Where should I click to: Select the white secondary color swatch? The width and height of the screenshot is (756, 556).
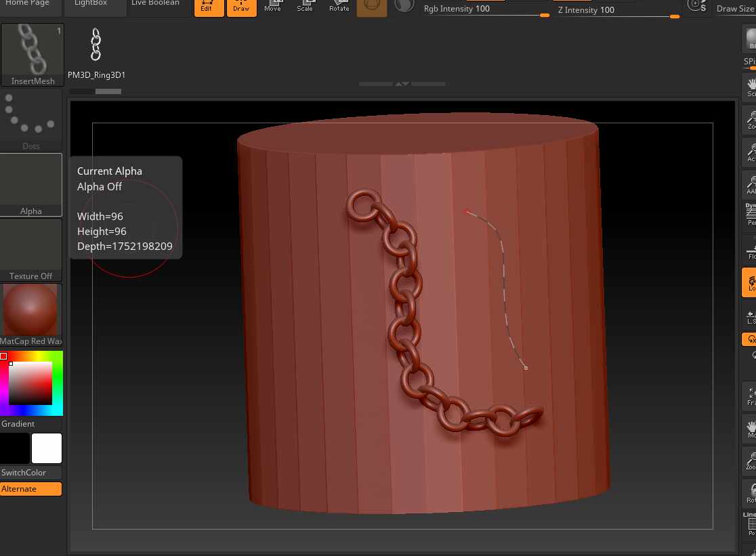[x=47, y=448]
